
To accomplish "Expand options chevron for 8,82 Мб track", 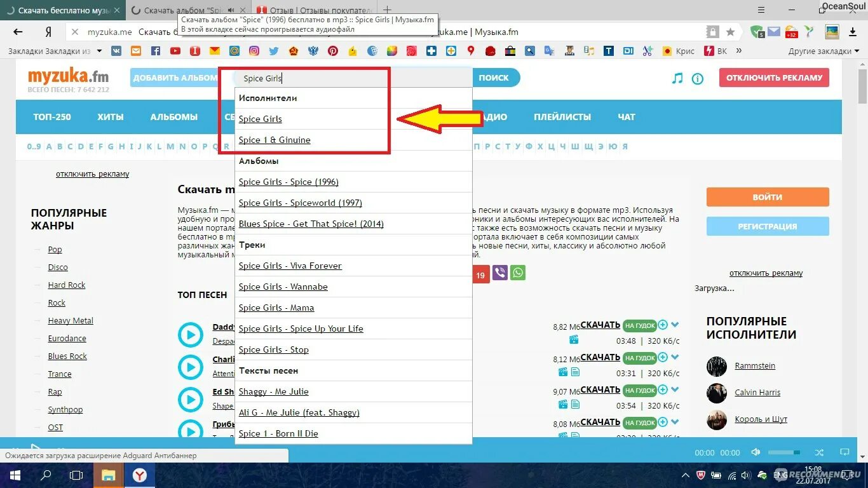I will coord(675,325).
